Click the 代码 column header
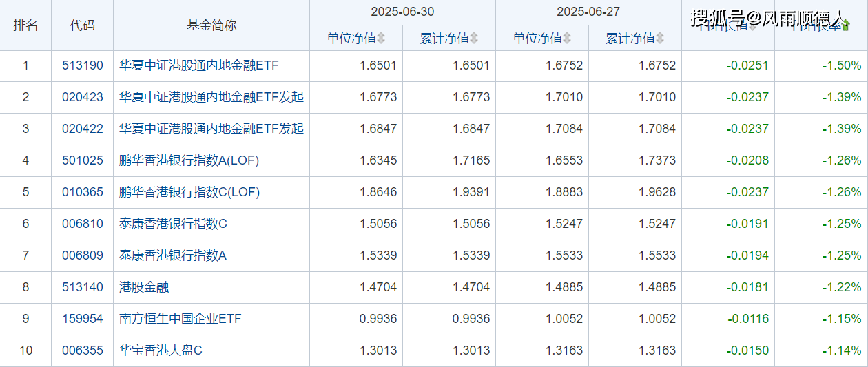 click(83, 25)
